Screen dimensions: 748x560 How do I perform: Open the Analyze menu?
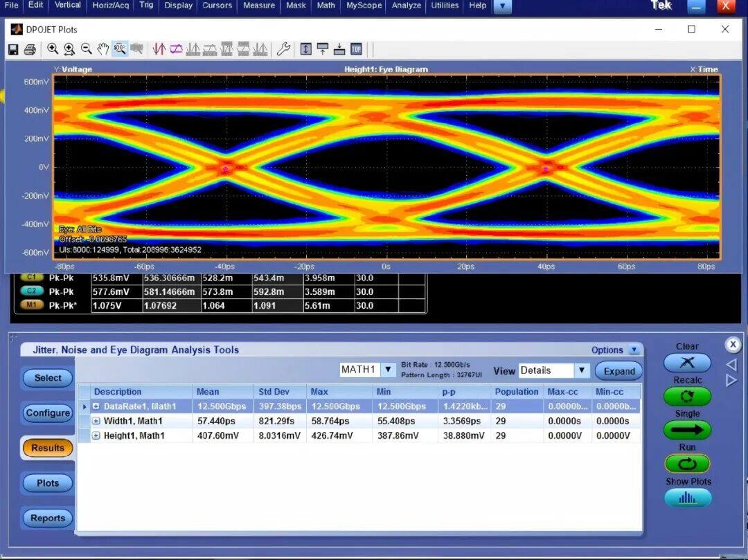pos(406,6)
